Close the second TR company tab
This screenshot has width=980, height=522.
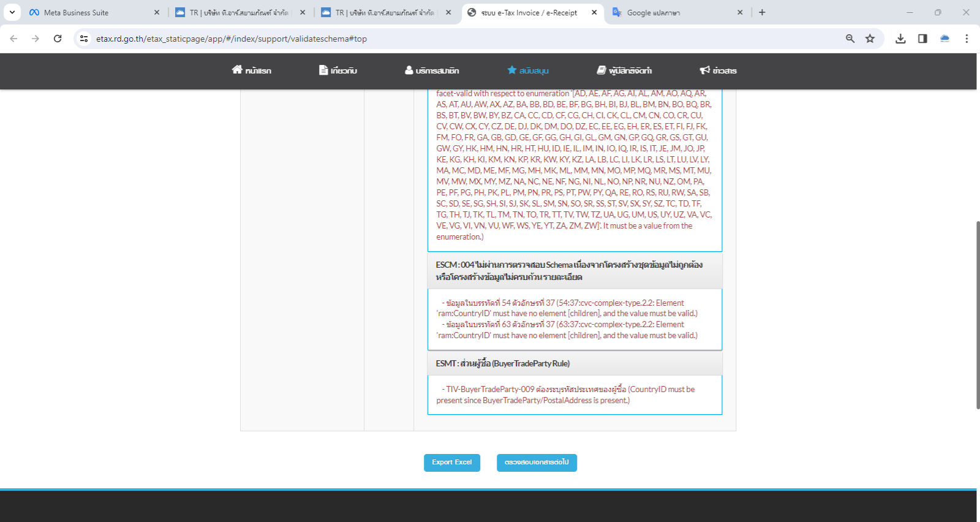pyautogui.click(x=448, y=12)
